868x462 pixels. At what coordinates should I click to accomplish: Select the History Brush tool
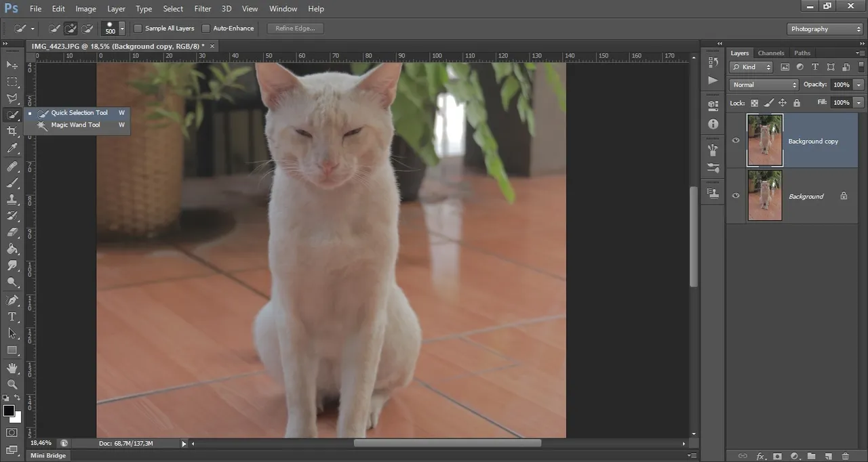tap(12, 216)
